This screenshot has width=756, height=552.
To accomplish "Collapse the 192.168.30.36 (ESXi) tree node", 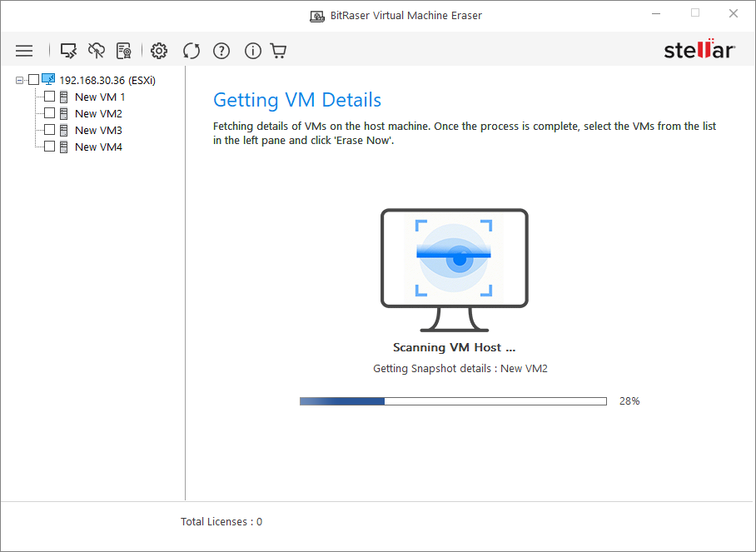I will (x=19, y=80).
